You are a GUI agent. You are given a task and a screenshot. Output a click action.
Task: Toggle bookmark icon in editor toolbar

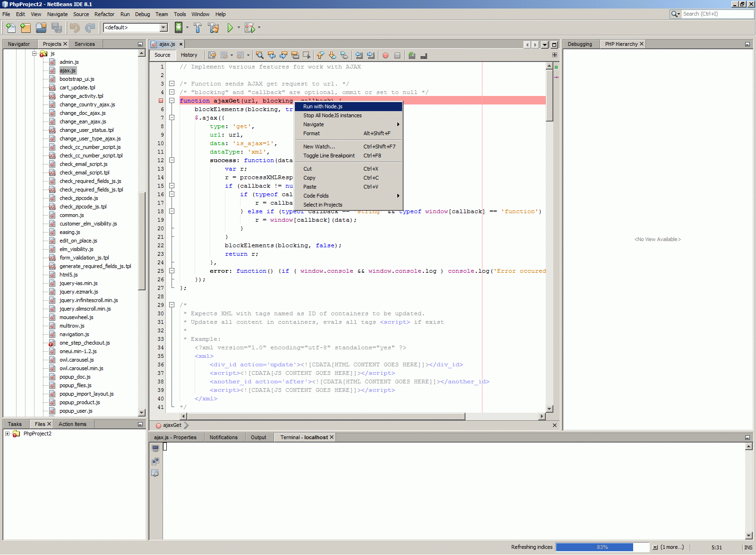[344, 55]
